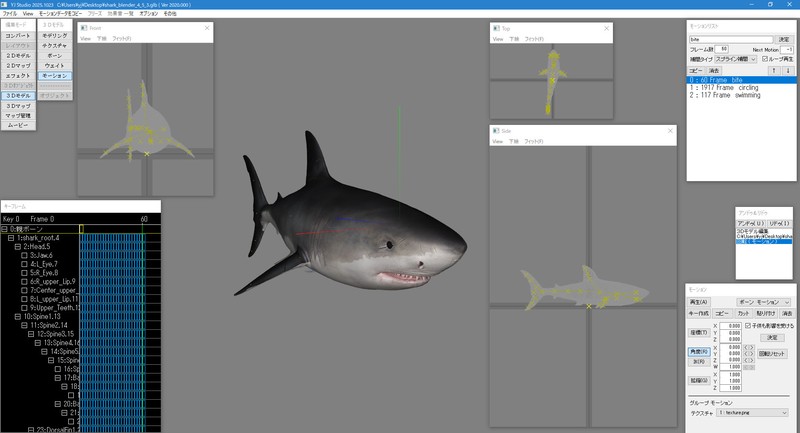Move motion up with the up arrow
The width and height of the screenshot is (800, 433).
click(x=774, y=71)
